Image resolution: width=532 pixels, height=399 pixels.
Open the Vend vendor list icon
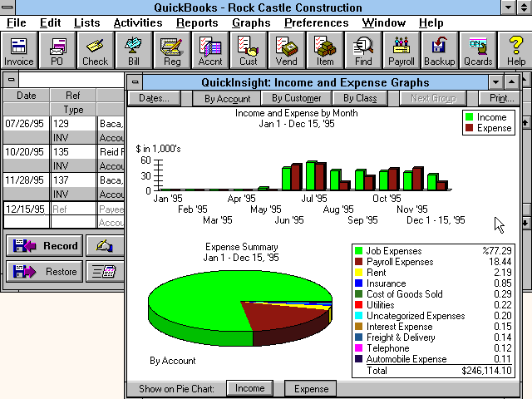286,51
